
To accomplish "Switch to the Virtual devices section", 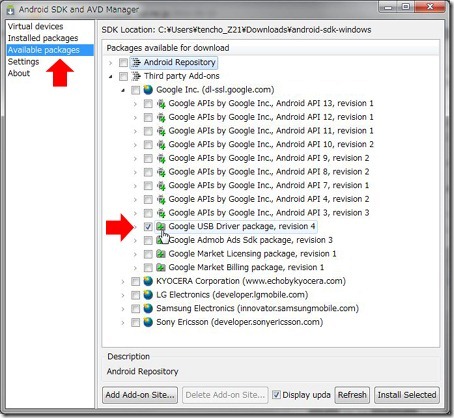I will coord(35,26).
